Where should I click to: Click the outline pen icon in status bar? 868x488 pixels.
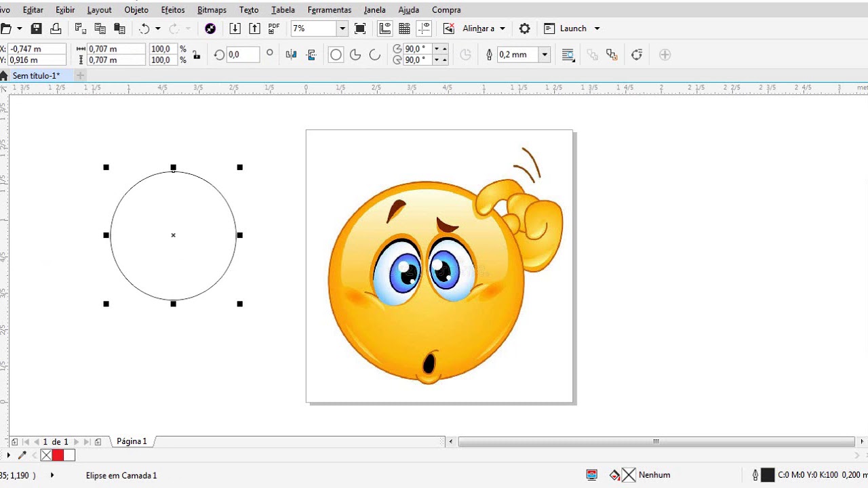point(755,475)
